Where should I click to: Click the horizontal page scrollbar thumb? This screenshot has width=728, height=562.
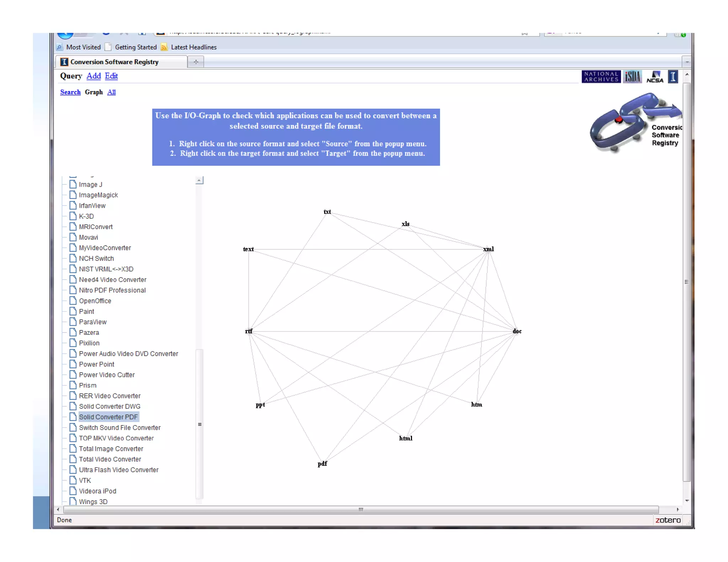(x=360, y=509)
